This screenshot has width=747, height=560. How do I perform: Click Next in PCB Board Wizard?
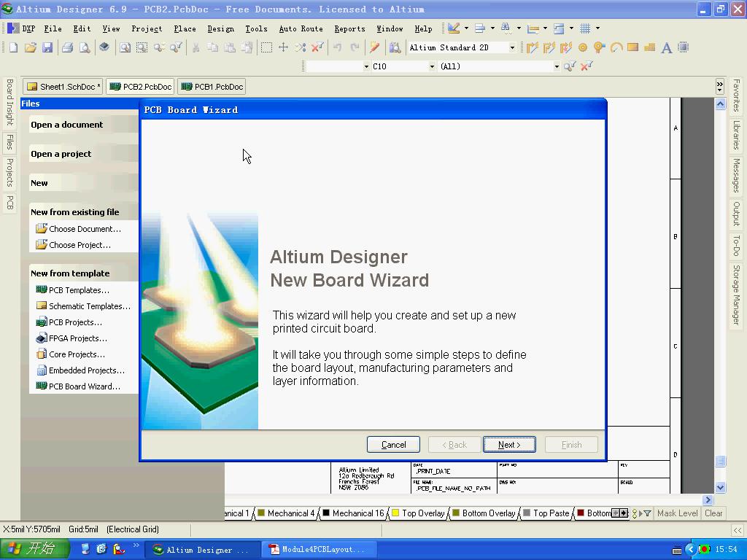tap(509, 444)
